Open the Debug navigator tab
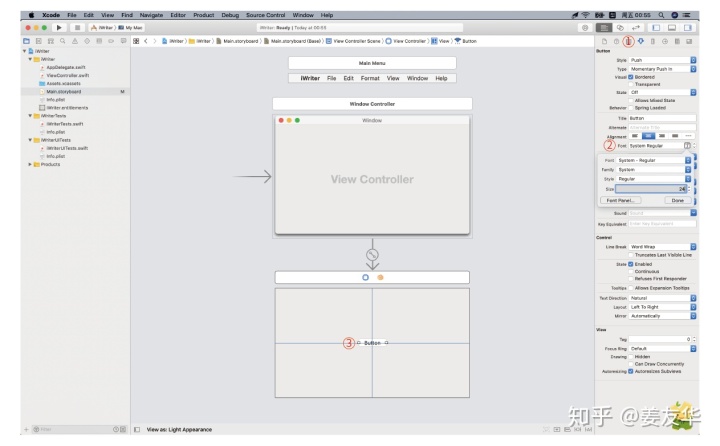 99,41
